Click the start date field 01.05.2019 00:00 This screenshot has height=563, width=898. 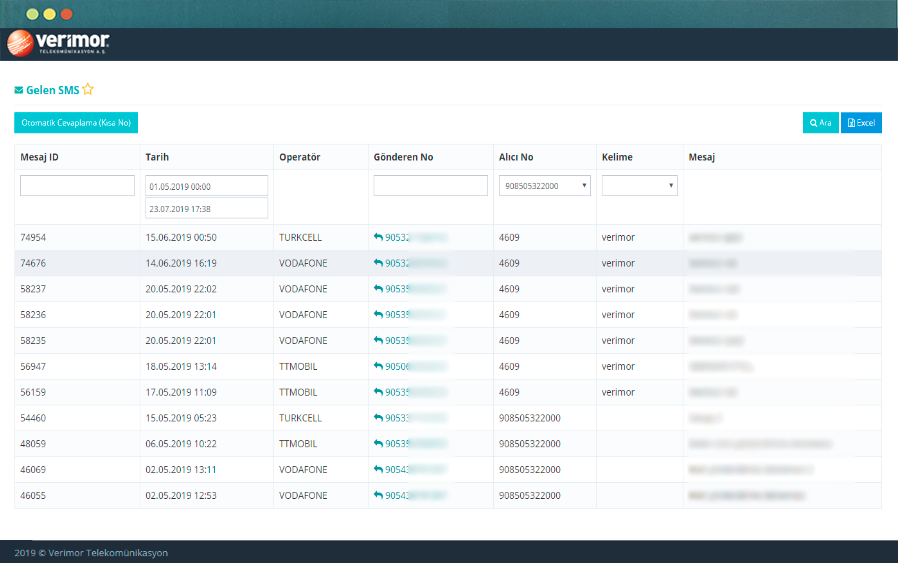[206, 186]
